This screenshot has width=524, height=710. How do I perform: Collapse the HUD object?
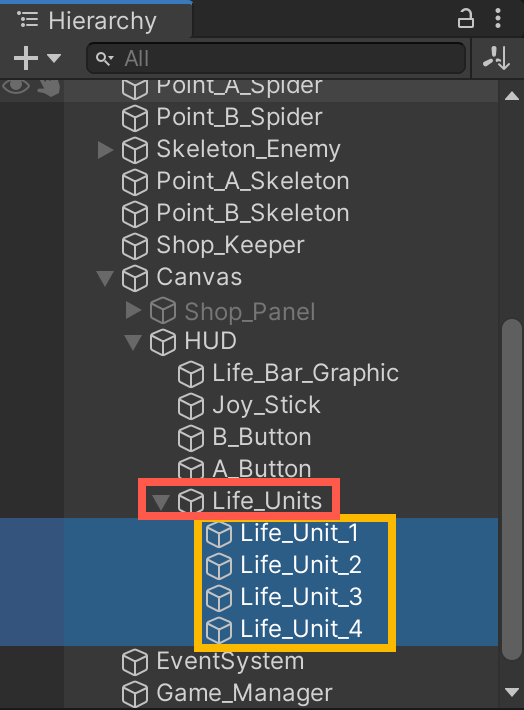[x=133, y=342]
